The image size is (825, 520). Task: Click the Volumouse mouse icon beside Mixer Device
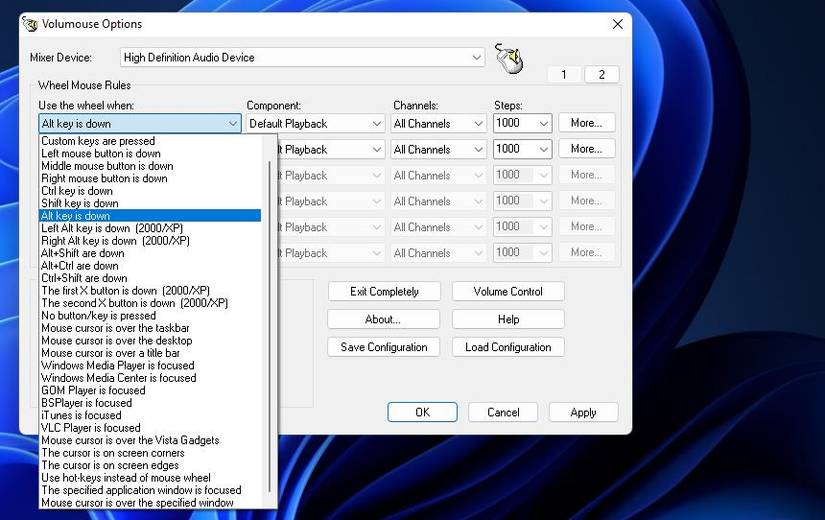coord(509,58)
